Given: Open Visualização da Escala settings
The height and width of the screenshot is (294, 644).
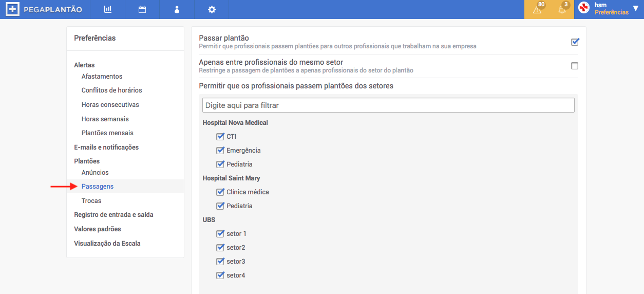Looking at the screenshot, I should click(107, 244).
